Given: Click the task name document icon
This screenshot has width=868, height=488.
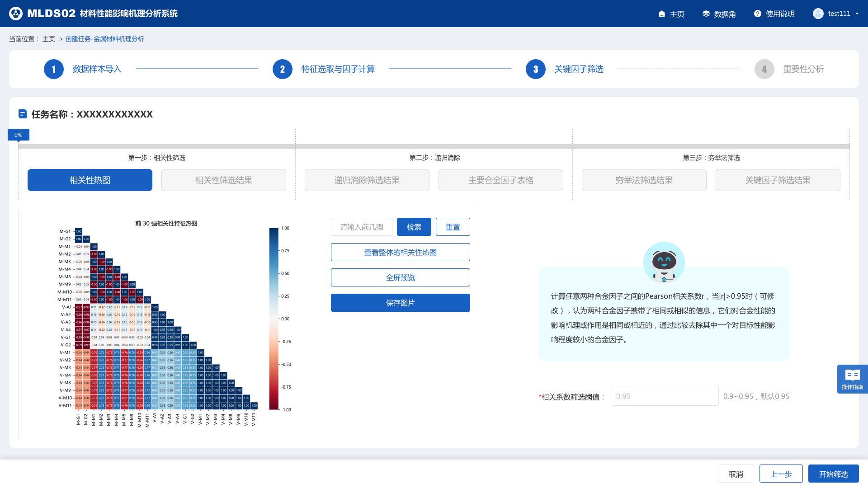Looking at the screenshot, I should coord(23,114).
